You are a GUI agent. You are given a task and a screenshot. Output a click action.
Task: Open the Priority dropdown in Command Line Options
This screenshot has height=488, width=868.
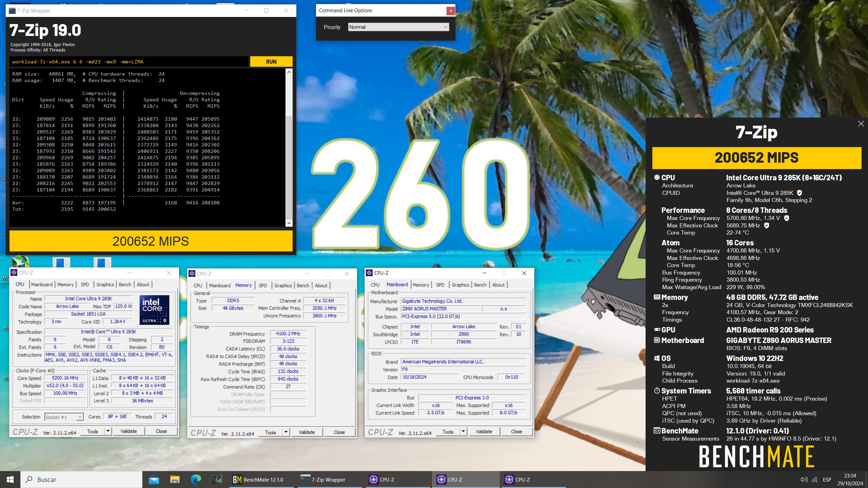[398, 27]
